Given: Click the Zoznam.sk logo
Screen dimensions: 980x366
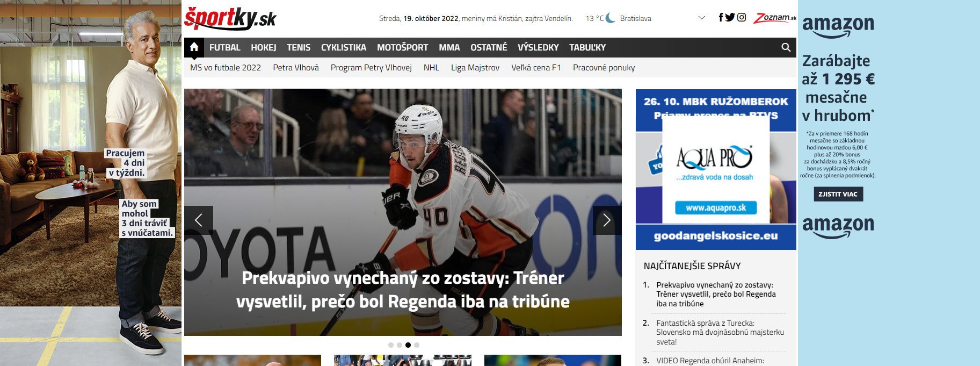Looking at the screenshot, I should coord(774,18).
